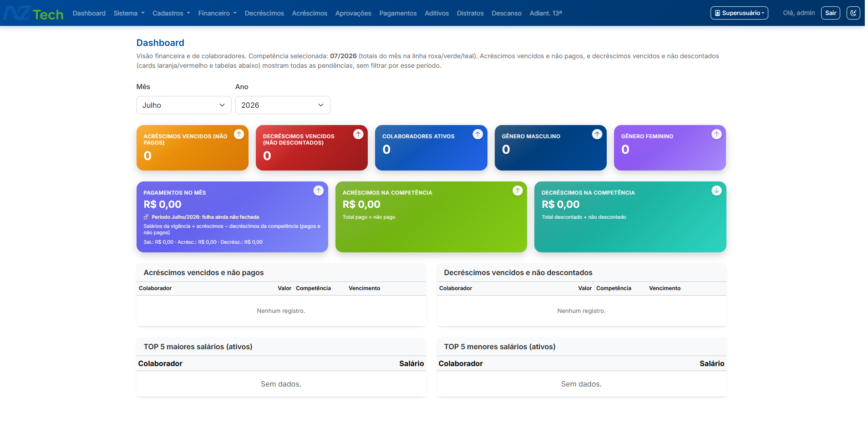Viewport: 868px width, 427px height.
Task: Expand the Sistema menu
Action: [129, 13]
